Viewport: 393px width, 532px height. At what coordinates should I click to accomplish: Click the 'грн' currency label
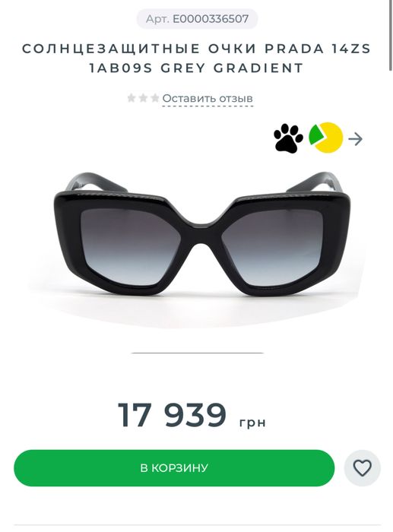(x=252, y=423)
